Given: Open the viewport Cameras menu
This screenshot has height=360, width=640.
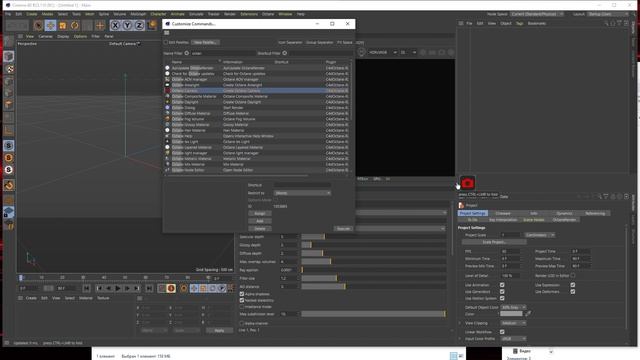Looking at the screenshot, I should click(x=45, y=36).
